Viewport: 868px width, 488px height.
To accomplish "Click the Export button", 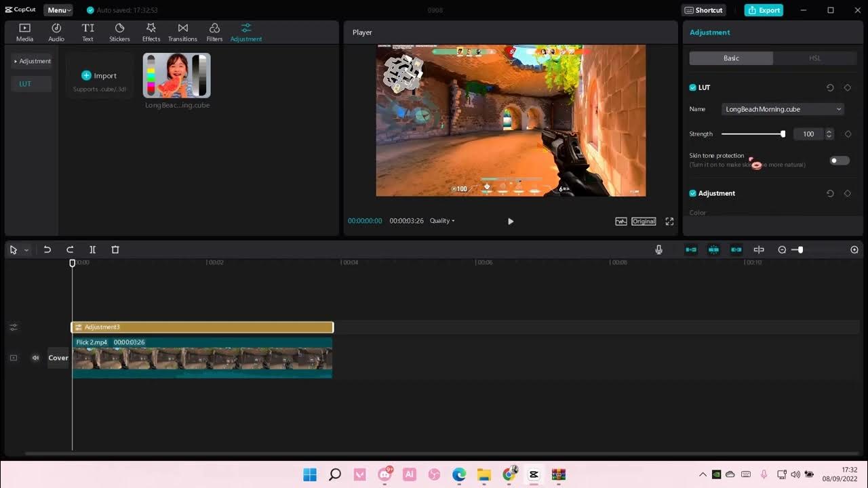I will (764, 10).
